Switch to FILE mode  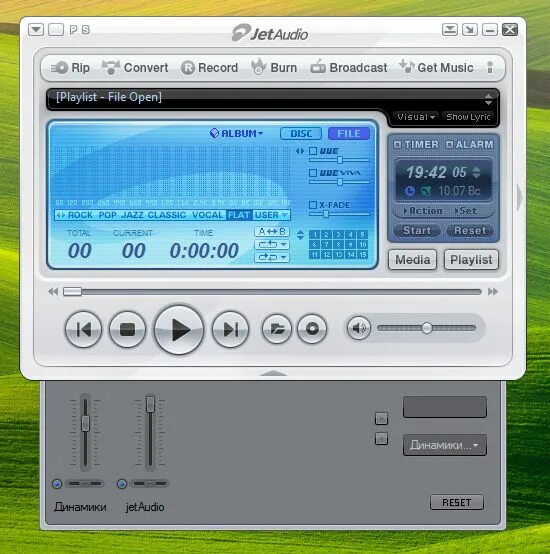[x=349, y=134]
